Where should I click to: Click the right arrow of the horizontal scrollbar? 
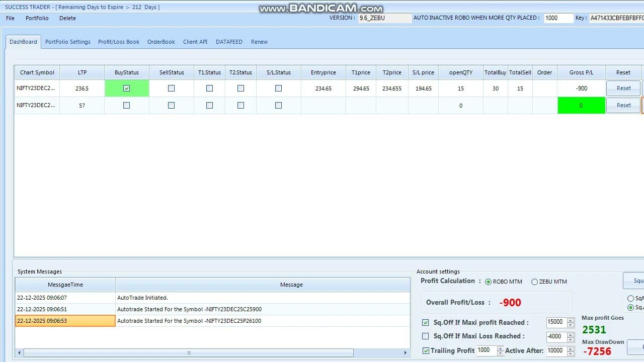click(406, 353)
